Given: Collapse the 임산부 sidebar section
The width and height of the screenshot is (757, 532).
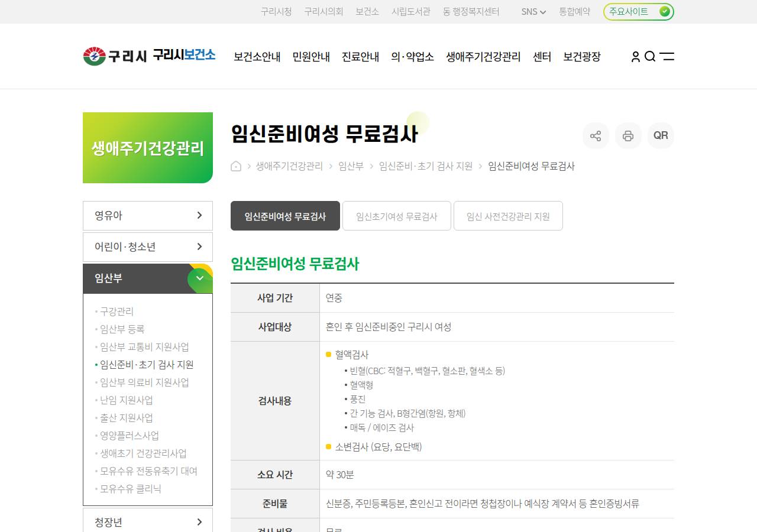Looking at the screenshot, I should [x=148, y=278].
